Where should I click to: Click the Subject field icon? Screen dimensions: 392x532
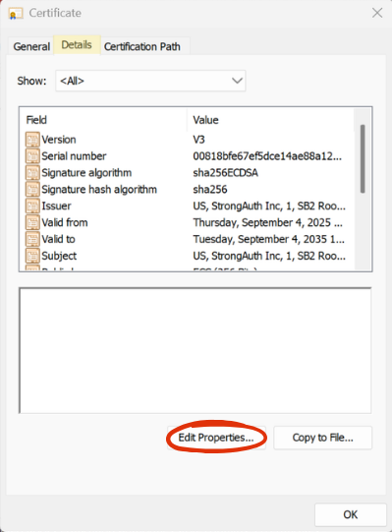click(x=32, y=256)
